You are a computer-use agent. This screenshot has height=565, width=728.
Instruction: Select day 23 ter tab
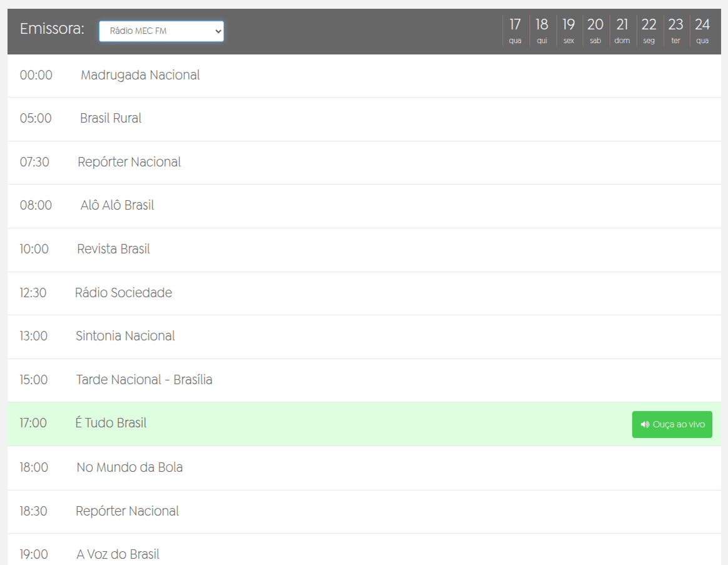click(675, 31)
